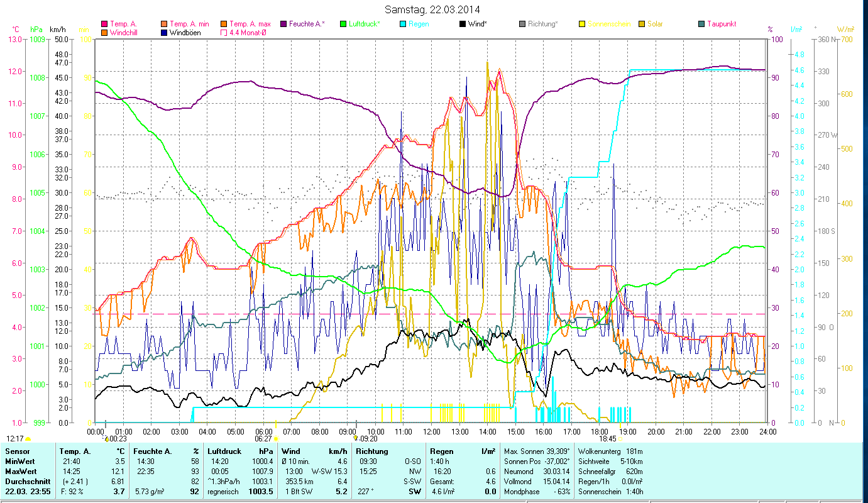Click the current pressure value "1003.5"

(261, 492)
